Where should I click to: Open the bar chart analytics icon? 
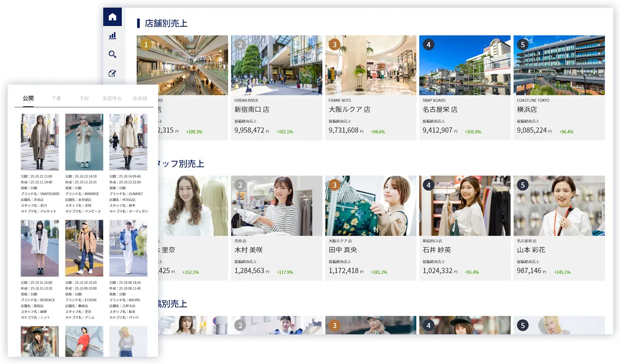tap(112, 36)
